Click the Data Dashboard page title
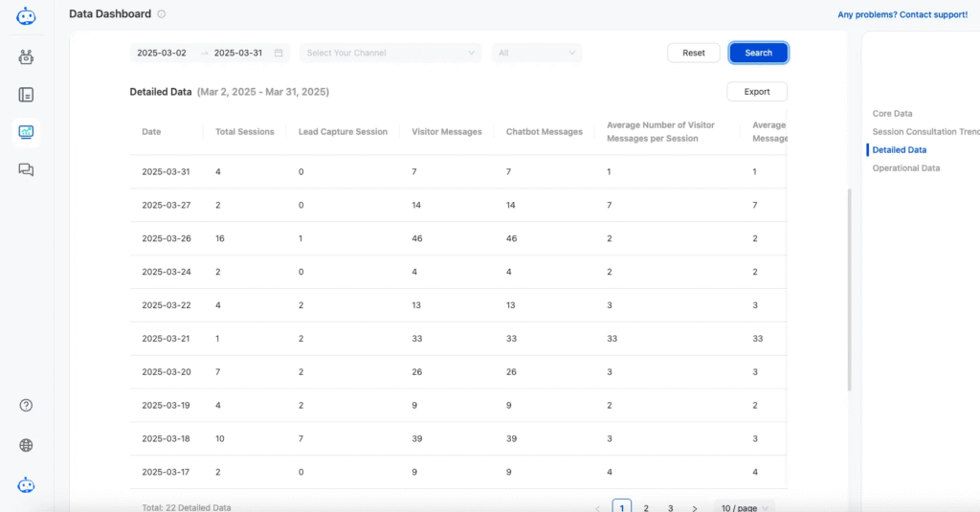The height and width of the screenshot is (512, 980). point(110,13)
